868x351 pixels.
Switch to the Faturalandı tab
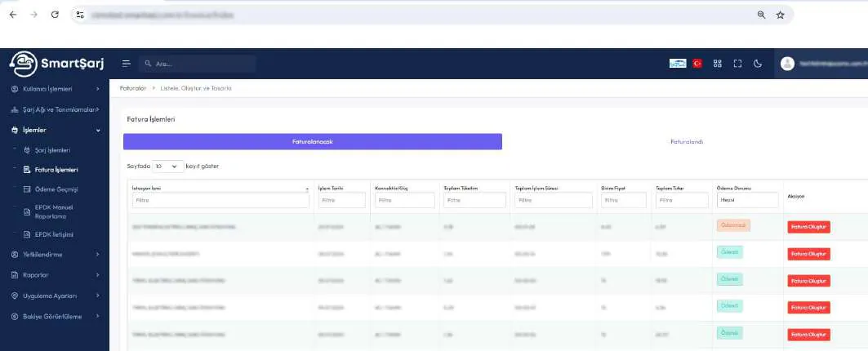point(687,142)
